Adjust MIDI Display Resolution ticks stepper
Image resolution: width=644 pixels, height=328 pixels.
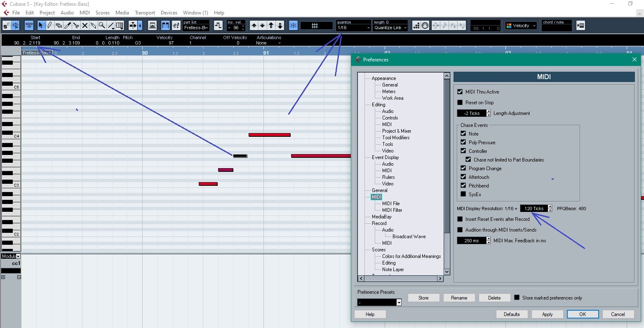pyautogui.click(x=550, y=209)
